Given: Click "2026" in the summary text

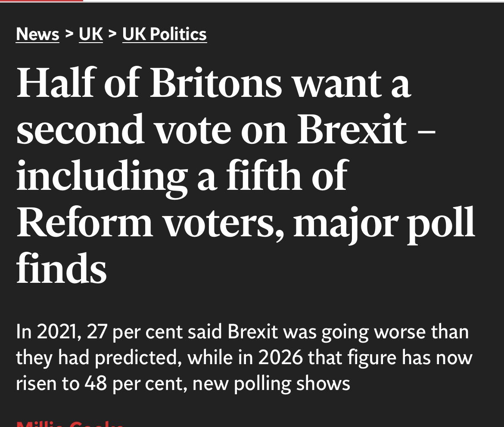Looking at the screenshot, I should click(280, 357).
